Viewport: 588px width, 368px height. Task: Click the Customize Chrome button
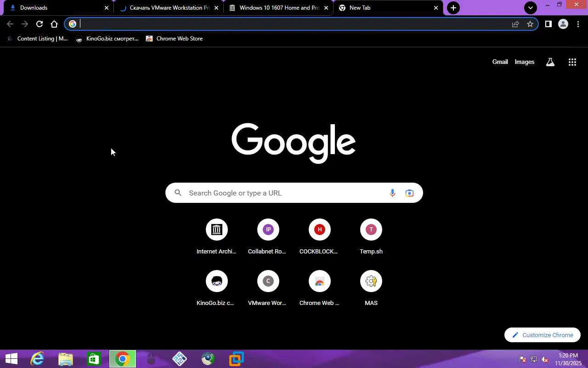tap(543, 335)
